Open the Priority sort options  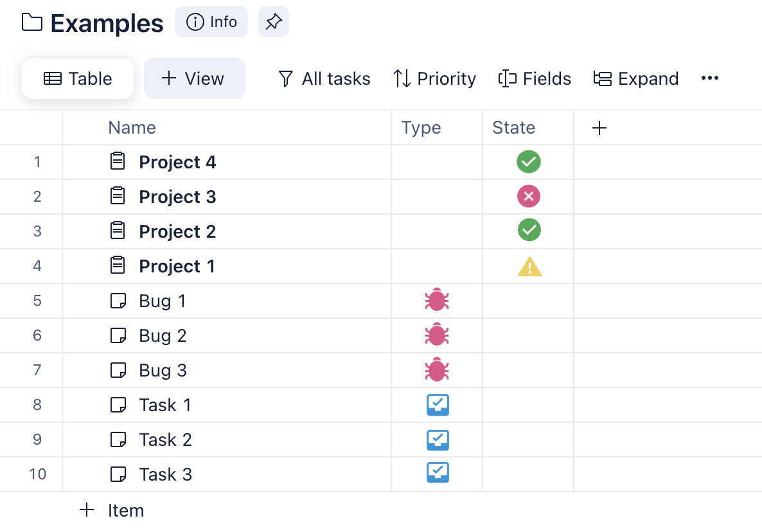(435, 78)
